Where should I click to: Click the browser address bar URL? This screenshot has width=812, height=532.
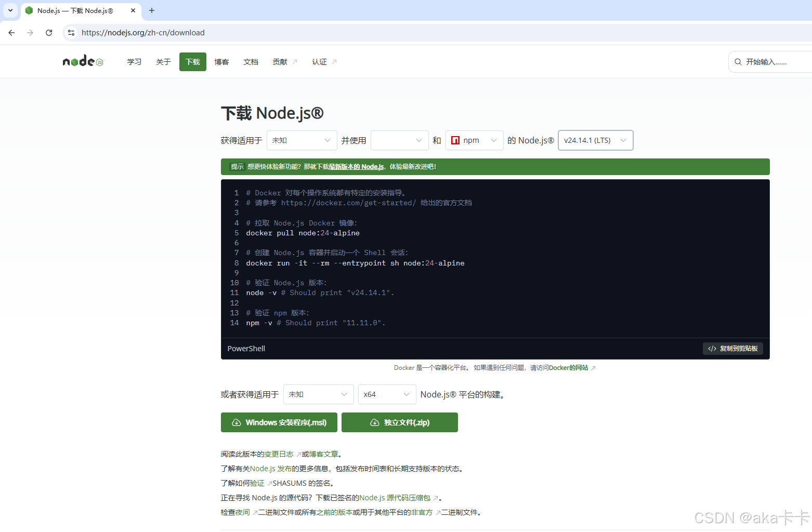coord(143,33)
